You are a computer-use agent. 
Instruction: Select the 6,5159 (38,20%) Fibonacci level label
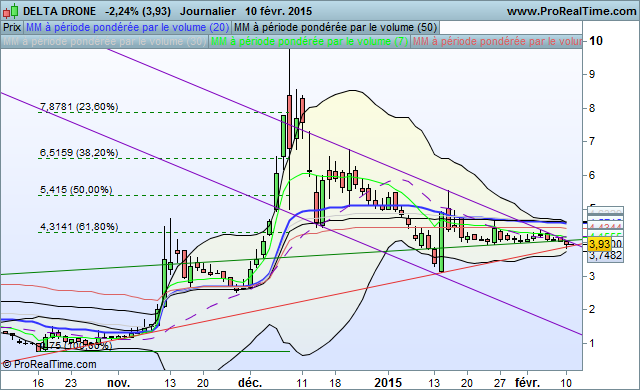click(79, 153)
